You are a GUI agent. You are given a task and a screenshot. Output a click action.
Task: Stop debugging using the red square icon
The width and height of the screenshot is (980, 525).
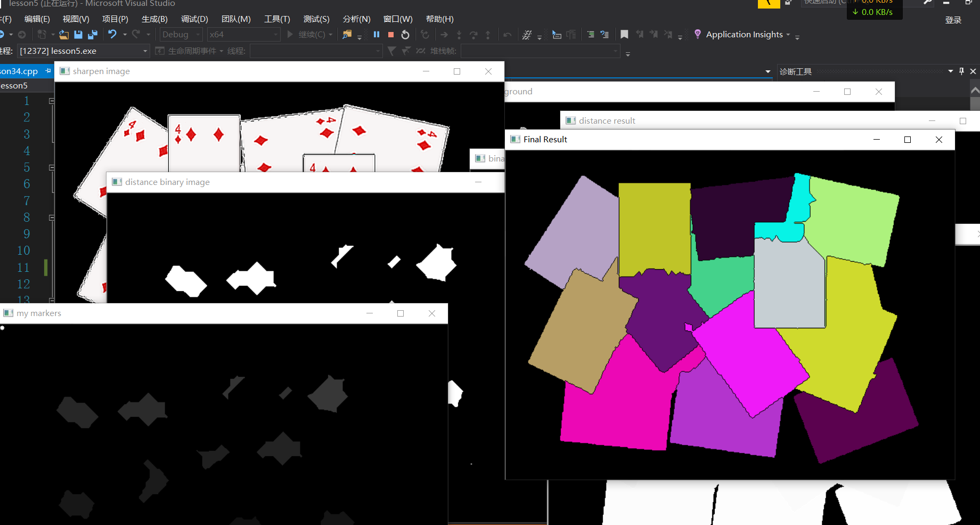coord(390,34)
